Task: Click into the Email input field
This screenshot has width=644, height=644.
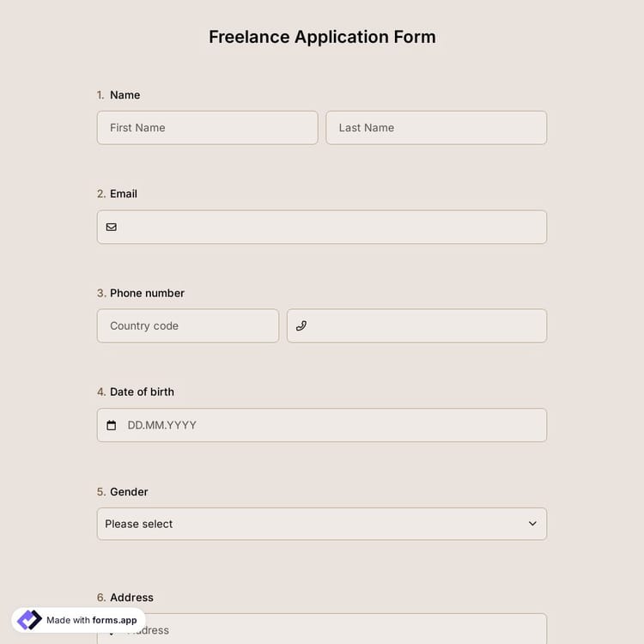Action: 331,228
